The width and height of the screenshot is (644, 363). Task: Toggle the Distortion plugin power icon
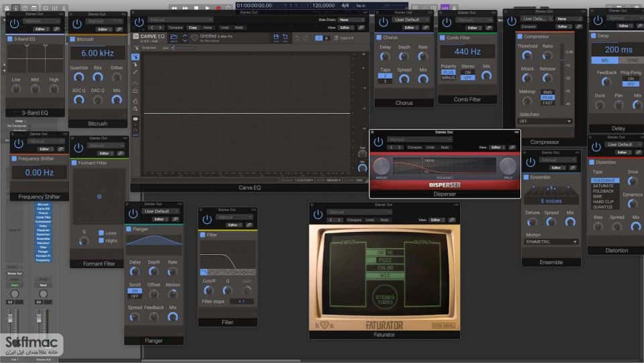click(x=596, y=147)
